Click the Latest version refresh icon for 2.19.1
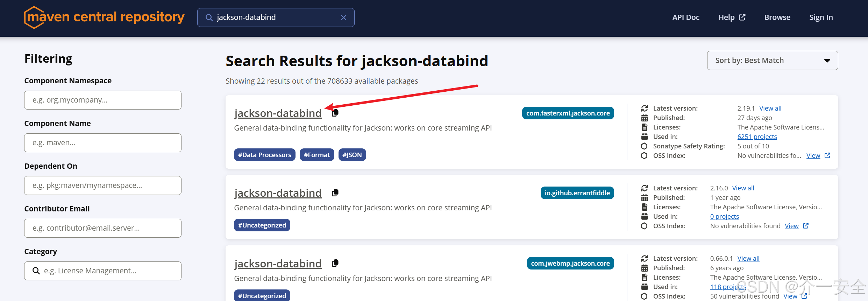 [645, 108]
